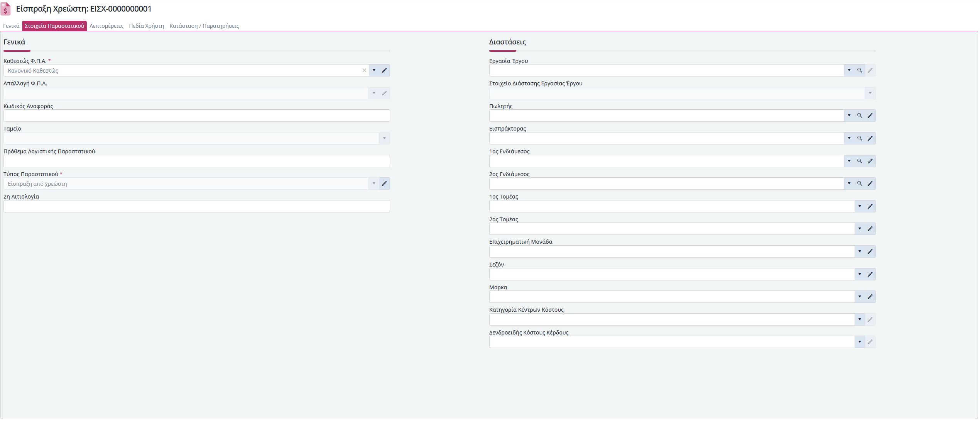This screenshot has height=421, width=980.
Task: Click into the Μάρκα input field
Action: click(x=672, y=297)
